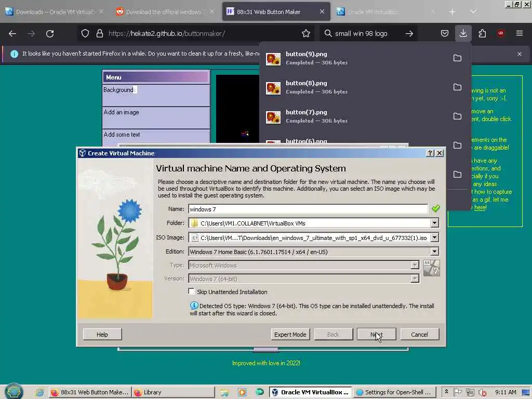
Task: Expand the Edition dropdown
Action: tap(434, 251)
